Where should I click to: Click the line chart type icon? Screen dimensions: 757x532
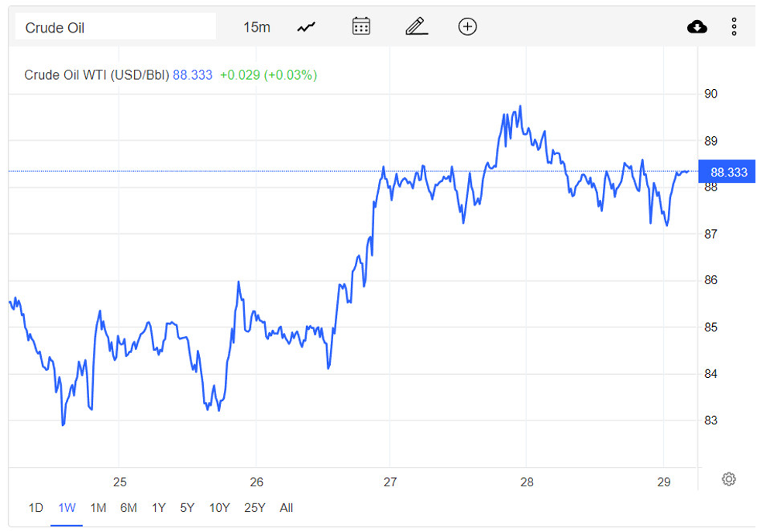click(306, 27)
